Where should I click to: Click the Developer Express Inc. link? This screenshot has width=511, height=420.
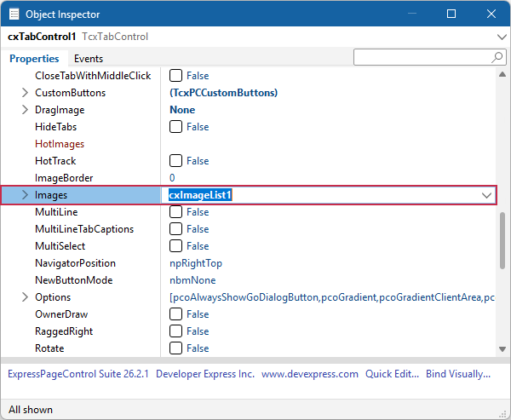(x=205, y=374)
